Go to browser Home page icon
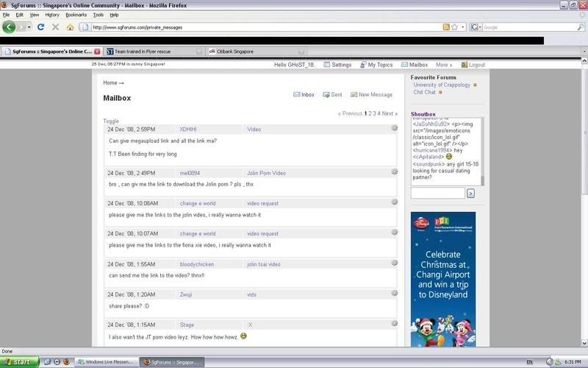 (71, 27)
